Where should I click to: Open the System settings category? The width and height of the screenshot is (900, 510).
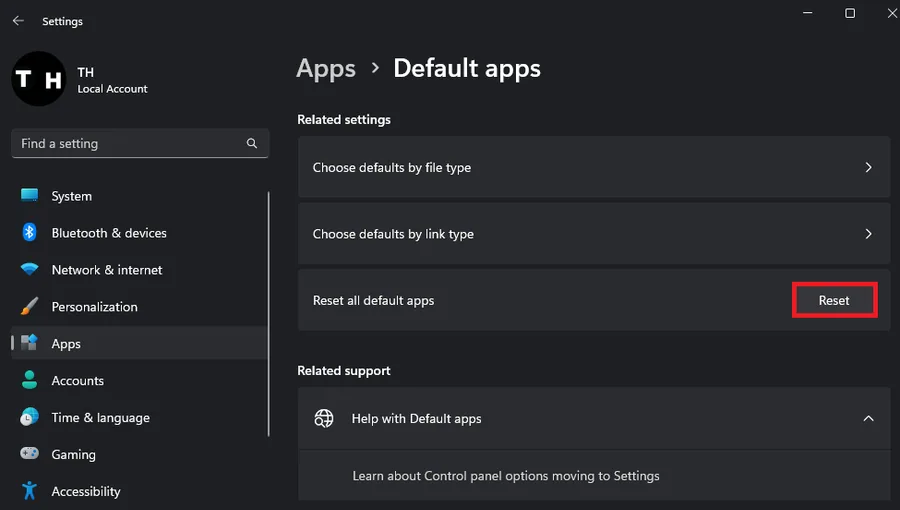click(139, 196)
